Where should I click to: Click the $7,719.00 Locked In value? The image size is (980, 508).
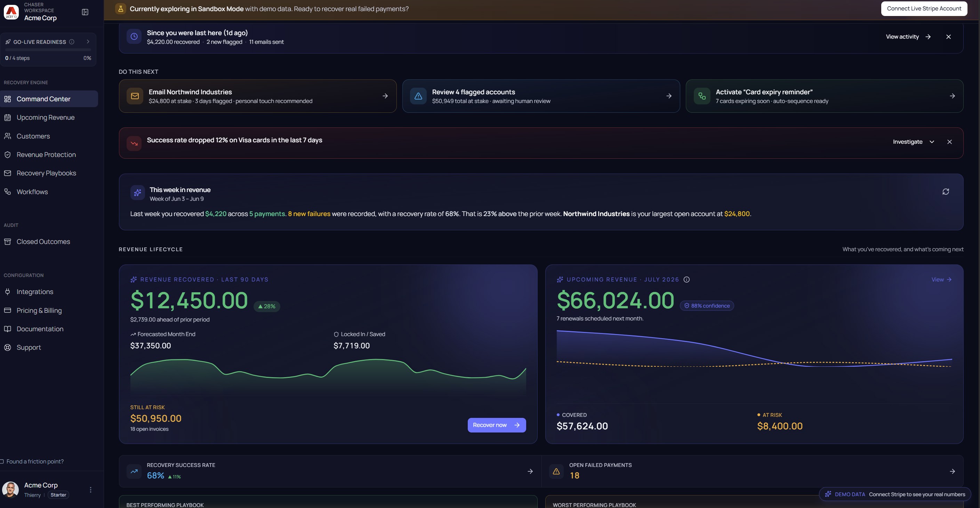point(352,346)
